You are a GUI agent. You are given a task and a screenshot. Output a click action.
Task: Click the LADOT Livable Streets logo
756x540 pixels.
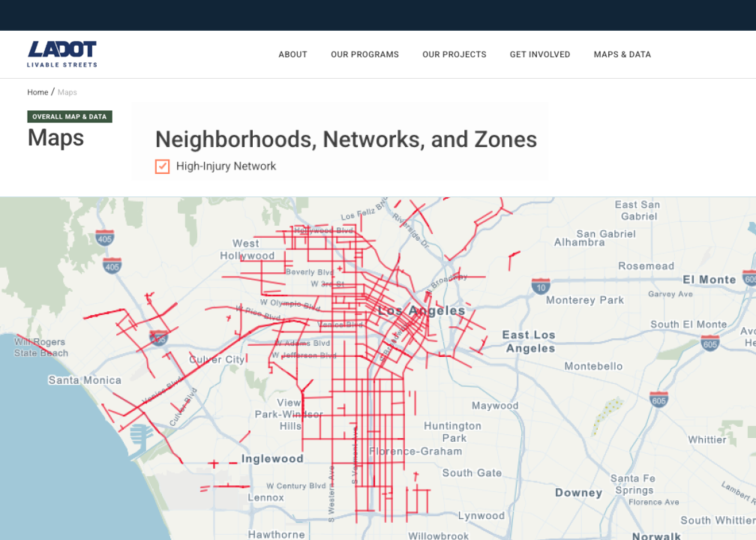coord(61,51)
